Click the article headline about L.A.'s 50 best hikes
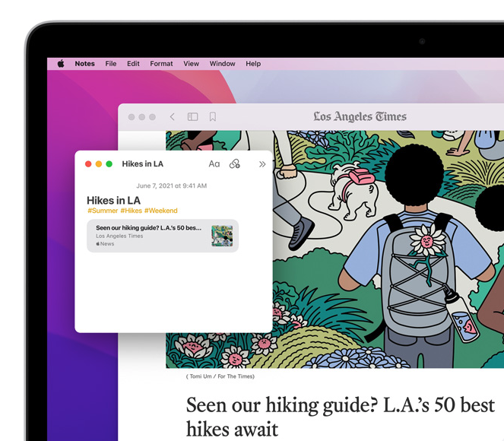This screenshot has height=441, width=504. pyautogui.click(x=340, y=417)
